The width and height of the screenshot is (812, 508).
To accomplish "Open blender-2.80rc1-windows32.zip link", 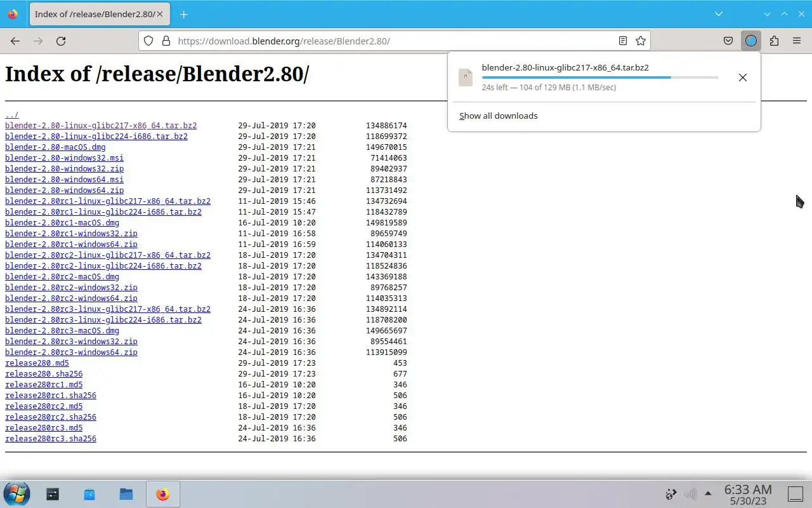I will click(71, 234).
